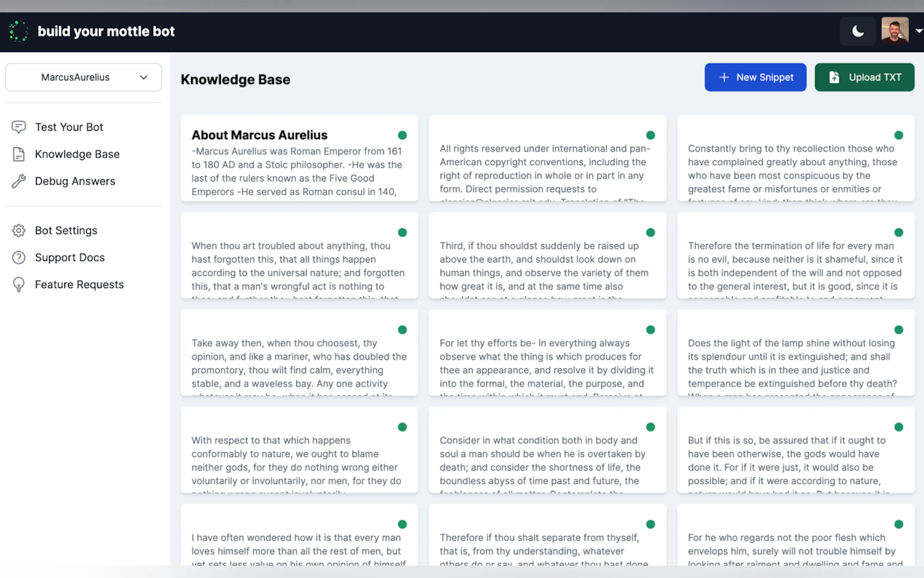924x578 pixels.
Task: Enable dark mode with the moon icon
Action: click(857, 31)
